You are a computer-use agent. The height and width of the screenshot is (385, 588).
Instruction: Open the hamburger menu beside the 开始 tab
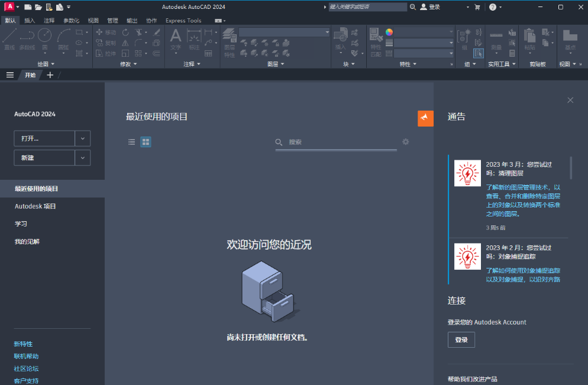point(10,75)
